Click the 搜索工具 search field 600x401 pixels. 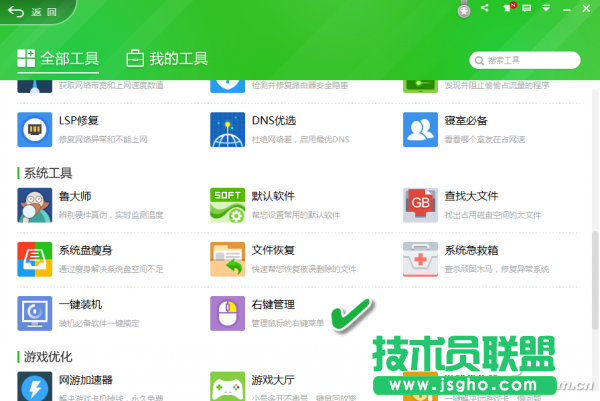click(530, 60)
